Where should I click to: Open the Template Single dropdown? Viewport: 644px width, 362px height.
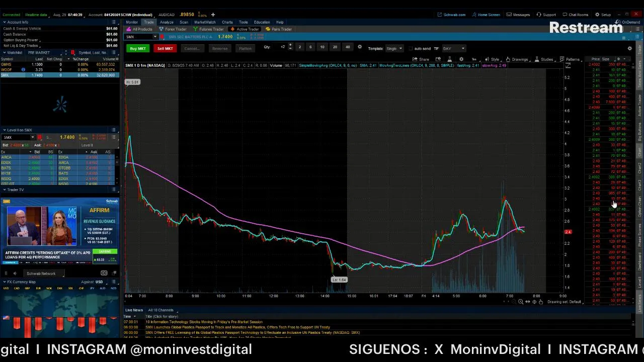click(x=394, y=49)
